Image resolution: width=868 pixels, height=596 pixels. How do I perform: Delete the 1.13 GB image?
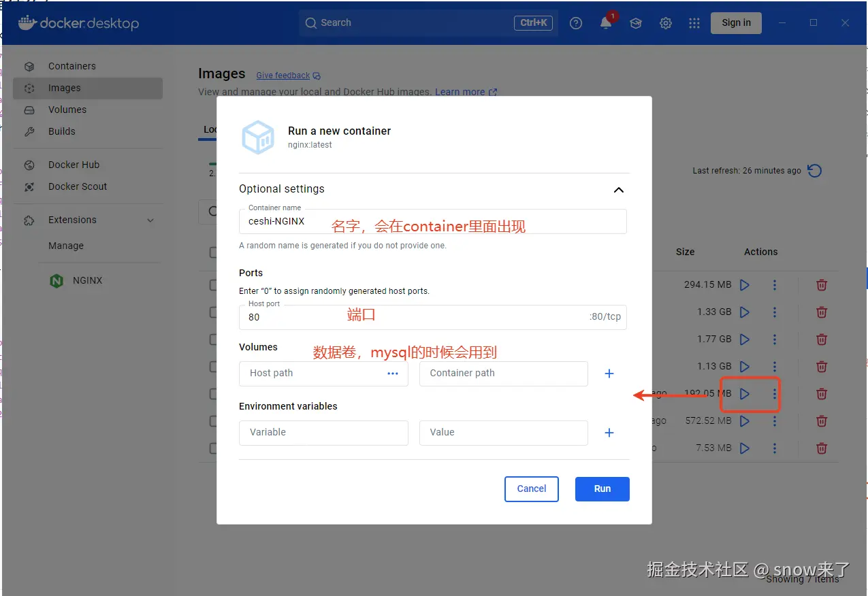coord(822,367)
